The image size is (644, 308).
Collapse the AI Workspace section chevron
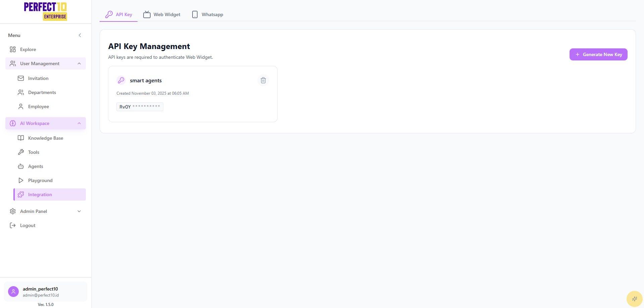click(x=79, y=123)
